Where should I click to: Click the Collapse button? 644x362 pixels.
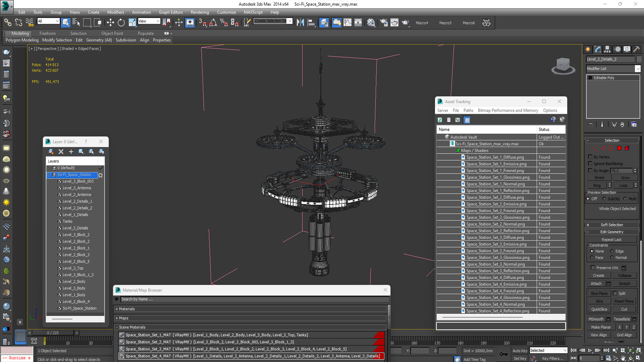625,276
